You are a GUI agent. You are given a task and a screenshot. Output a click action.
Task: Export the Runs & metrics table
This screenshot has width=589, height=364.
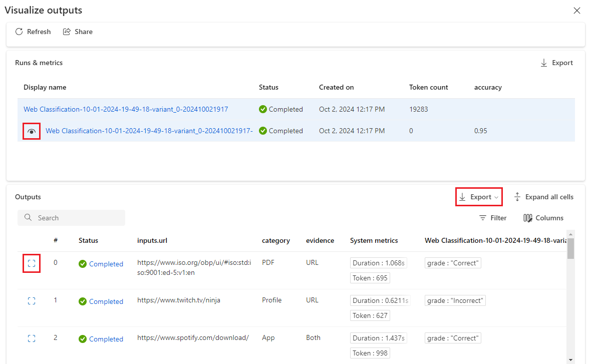[x=556, y=63]
